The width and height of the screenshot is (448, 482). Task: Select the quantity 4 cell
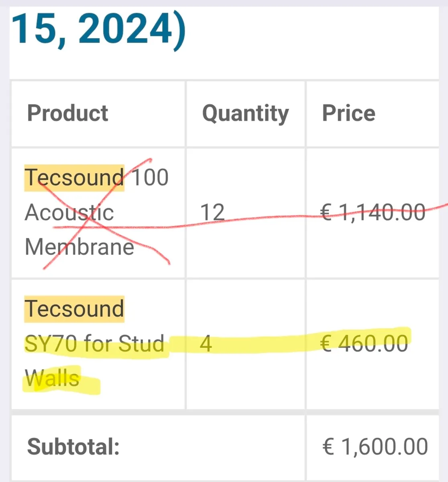[206, 344]
